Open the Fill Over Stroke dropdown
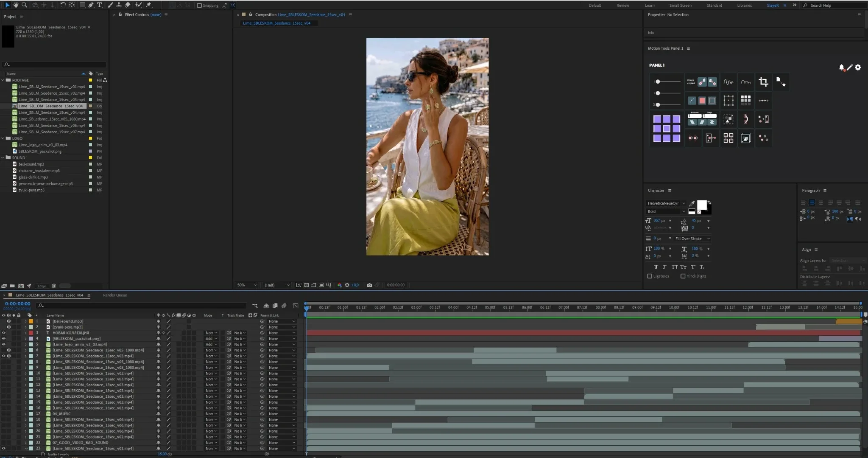 692,239
